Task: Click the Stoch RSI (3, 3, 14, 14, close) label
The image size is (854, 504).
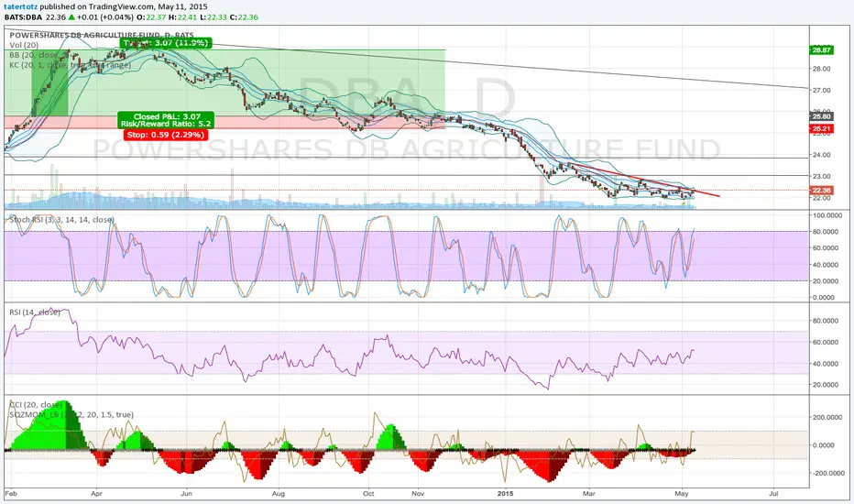Action: pyautogui.click(x=61, y=220)
